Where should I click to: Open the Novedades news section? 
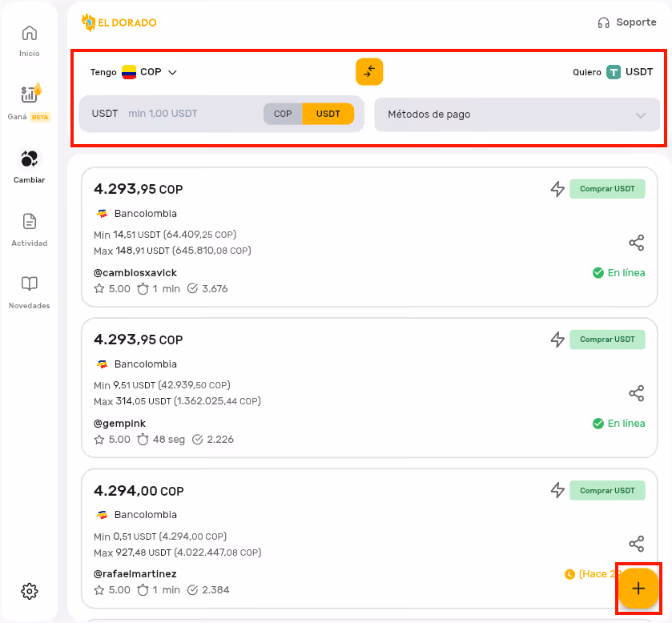point(29,292)
